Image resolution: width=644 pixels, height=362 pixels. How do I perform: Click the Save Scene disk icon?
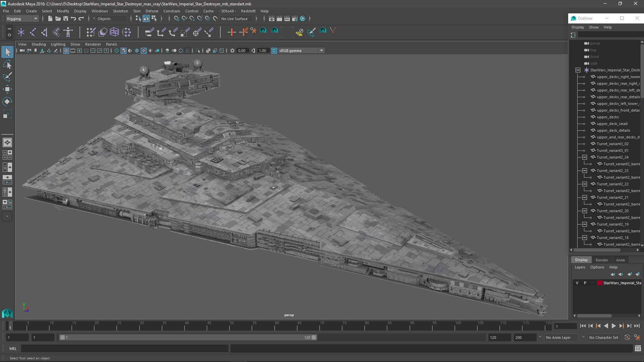click(x=66, y=19)
